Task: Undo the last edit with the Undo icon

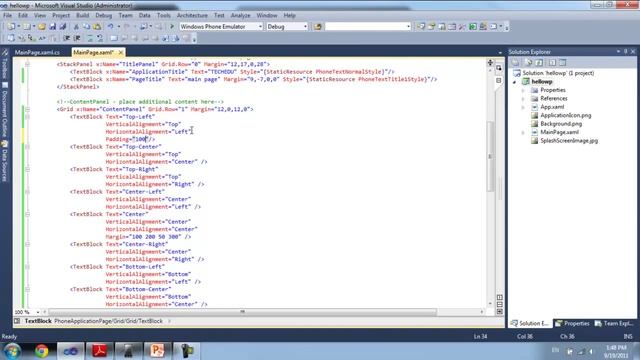Action: coord(111,27)
